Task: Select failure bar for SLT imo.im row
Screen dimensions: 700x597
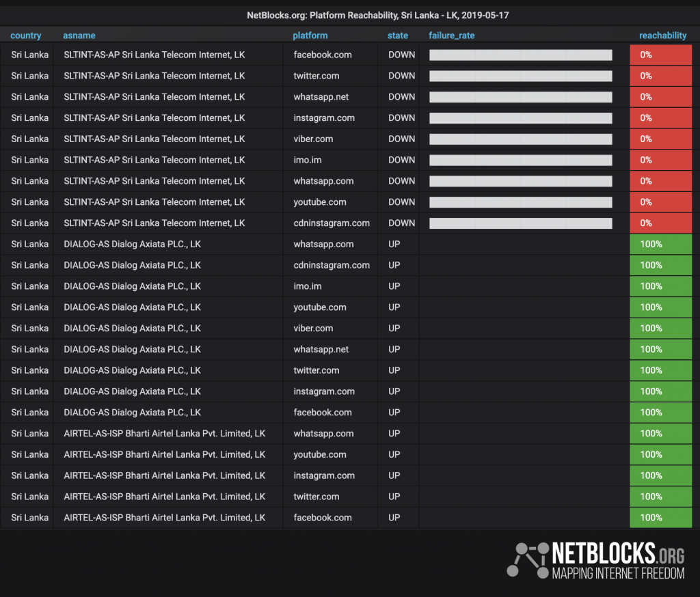Action: click(520, 160)
